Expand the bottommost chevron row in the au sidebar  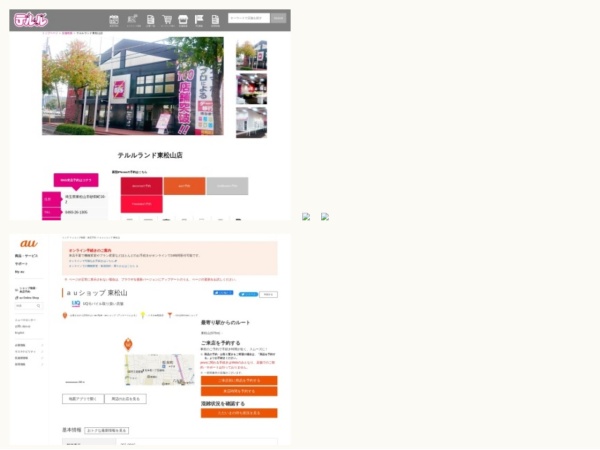coord(29,365)
